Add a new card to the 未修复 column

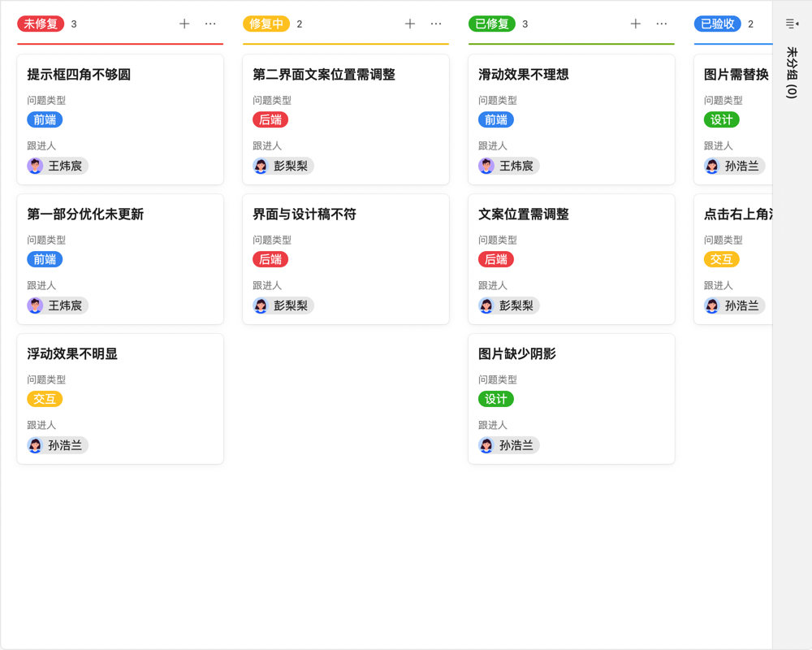[x=185, y=24]
